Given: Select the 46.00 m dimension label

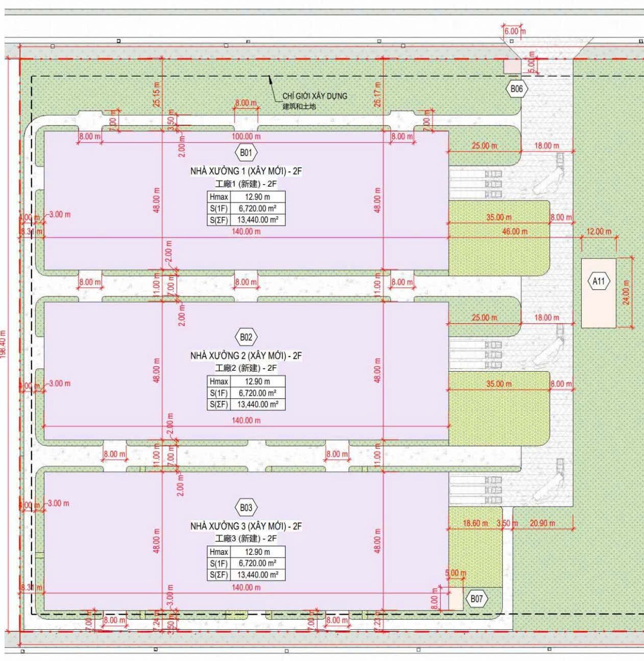Looking at the screenshot, I should [x=514, y=232].
